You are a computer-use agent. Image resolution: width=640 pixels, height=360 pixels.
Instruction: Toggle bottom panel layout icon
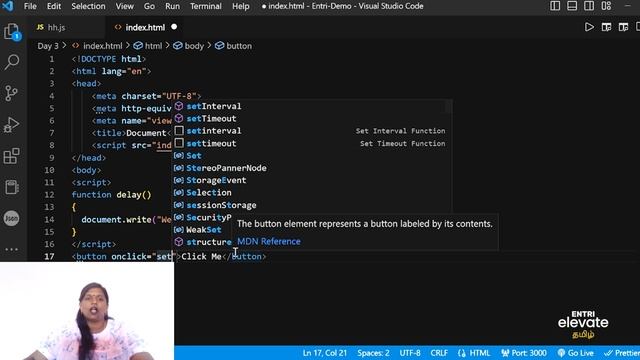[572, 6]
